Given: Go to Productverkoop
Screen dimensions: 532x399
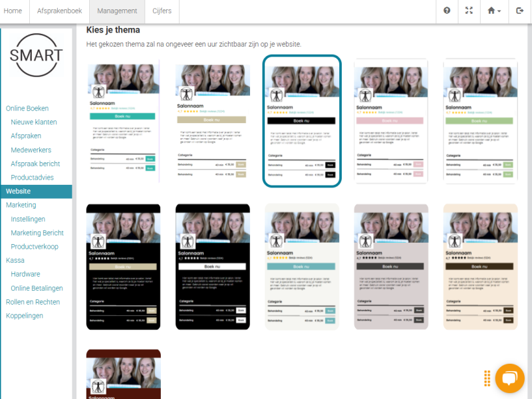Looking at the screenshot, I should pos(35,247).
